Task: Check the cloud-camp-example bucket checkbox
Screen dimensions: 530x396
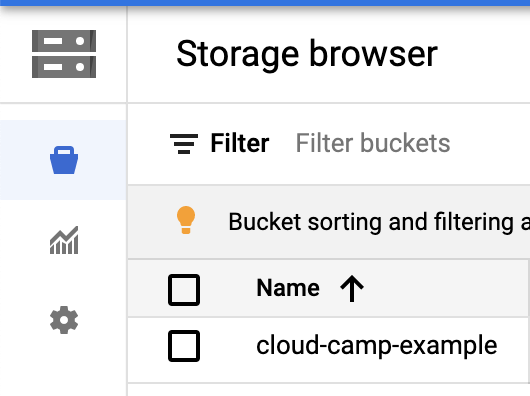Action: pos(184,346)
